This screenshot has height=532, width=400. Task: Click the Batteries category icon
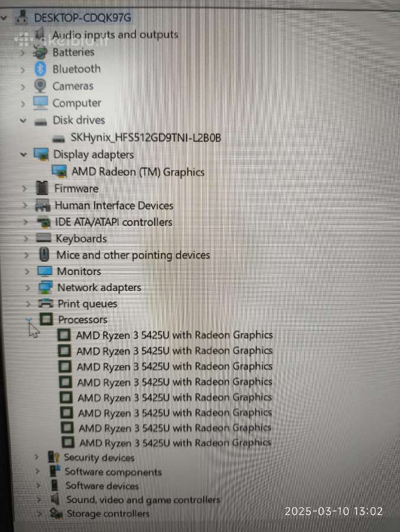(40, 52)
